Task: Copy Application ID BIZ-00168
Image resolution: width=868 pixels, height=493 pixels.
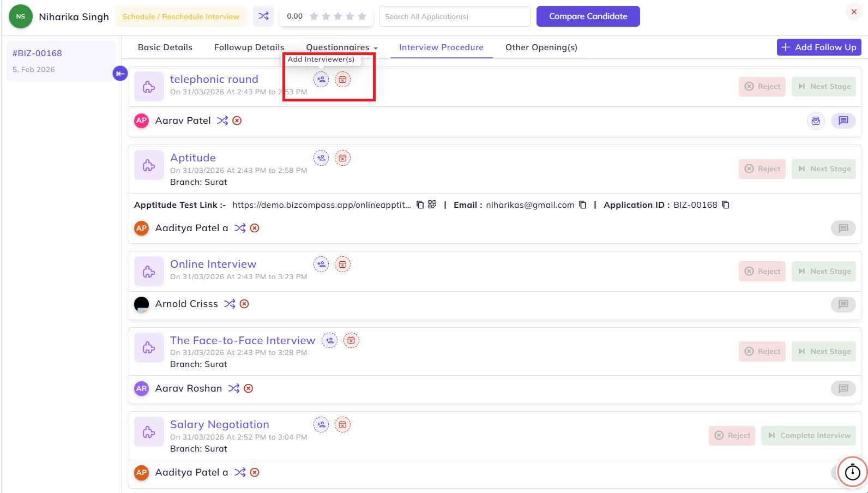Action: [726, 205]
